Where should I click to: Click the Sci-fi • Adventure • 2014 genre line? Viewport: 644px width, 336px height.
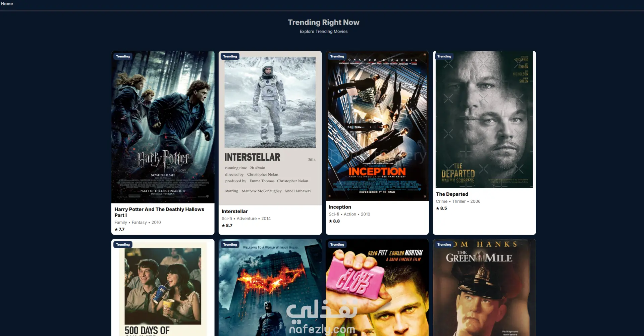tap(246, 219)
